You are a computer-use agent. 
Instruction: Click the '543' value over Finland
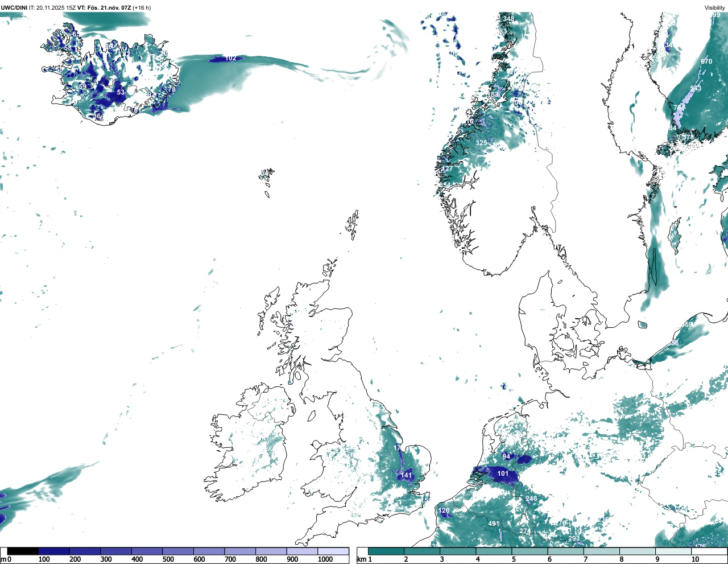click(696, 89)
